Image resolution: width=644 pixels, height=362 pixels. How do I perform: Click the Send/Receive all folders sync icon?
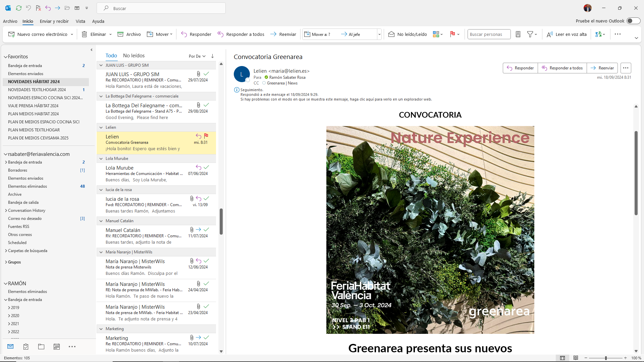tap(19, 8)
